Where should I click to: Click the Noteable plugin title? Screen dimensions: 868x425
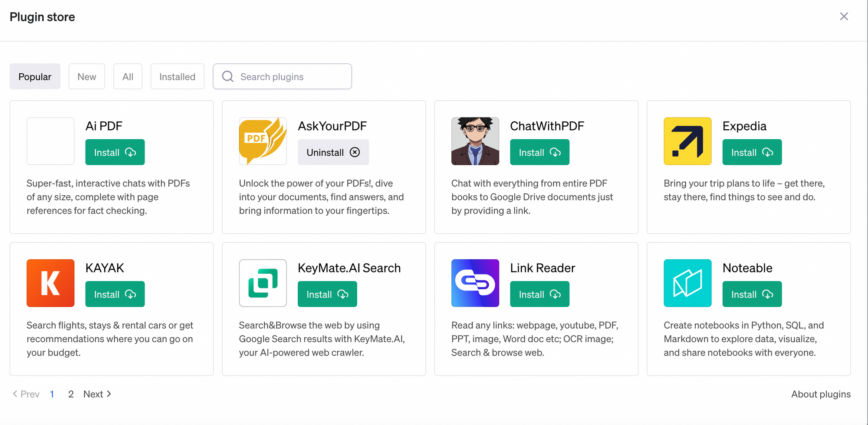pyautogui.click(x=747, y=268)
